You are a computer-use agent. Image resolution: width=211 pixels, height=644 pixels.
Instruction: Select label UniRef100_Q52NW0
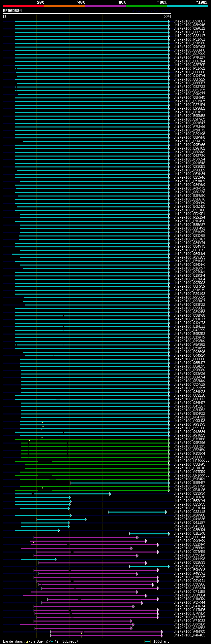point(189,381)
